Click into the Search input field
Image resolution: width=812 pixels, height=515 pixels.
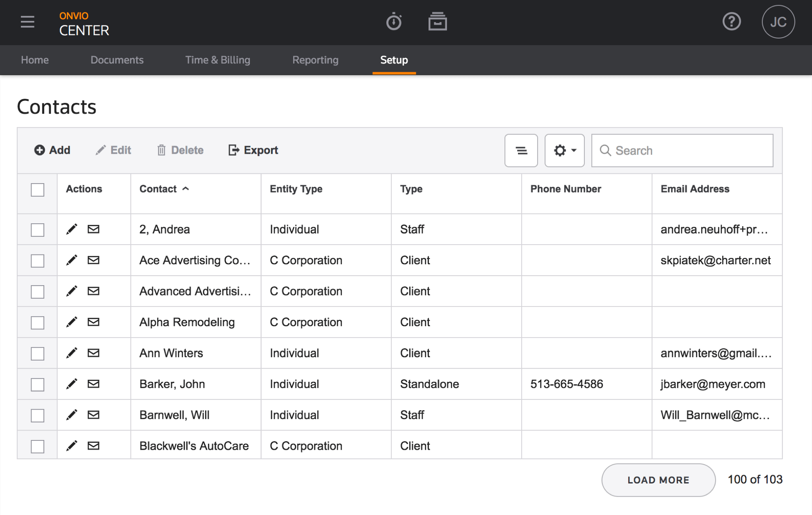click(x=682, y=150)
